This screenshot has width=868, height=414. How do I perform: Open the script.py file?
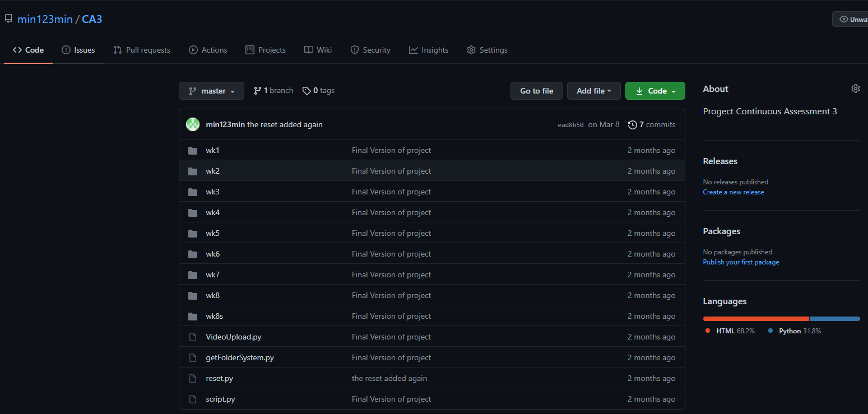pos(220,399)
